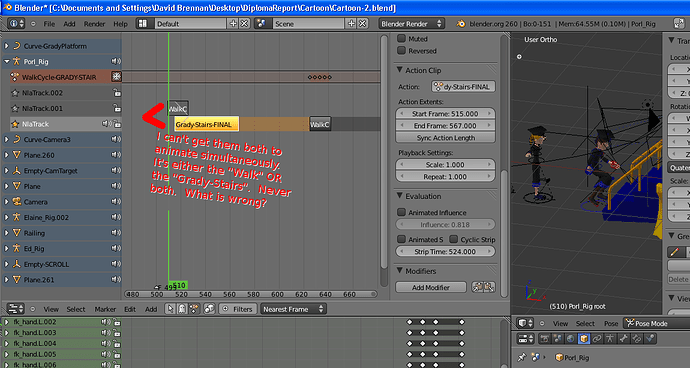This screenshot has width=690, height=368.
Task: Enable Animated Influence checkbox
Action: click(401, 212)
